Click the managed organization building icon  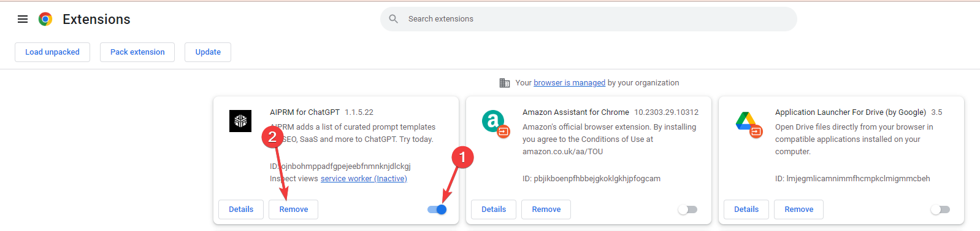coord(505,83)
